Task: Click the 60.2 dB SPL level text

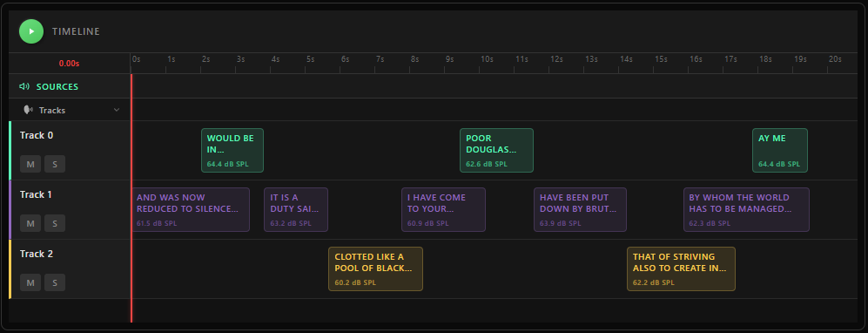Action: (x=355, y=282)
